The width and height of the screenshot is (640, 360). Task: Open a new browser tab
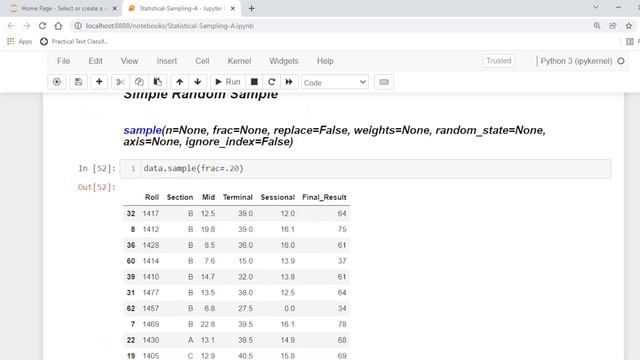click(x=251, y=8)
